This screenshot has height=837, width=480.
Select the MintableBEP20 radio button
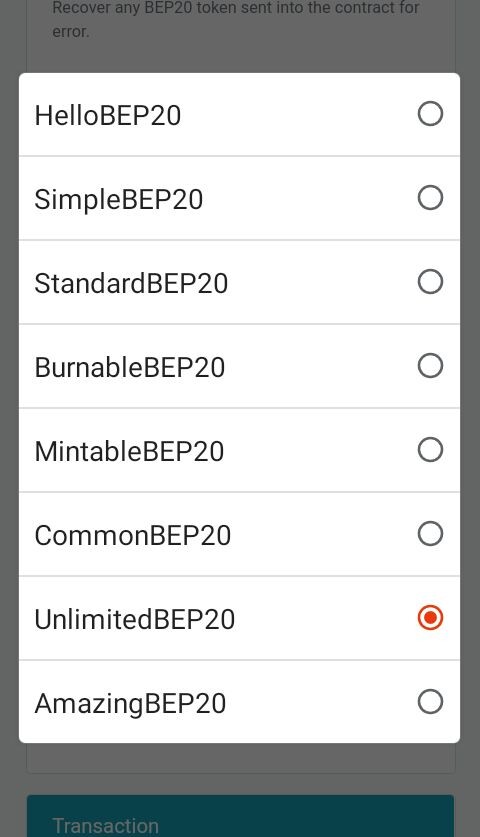point(430,450)
